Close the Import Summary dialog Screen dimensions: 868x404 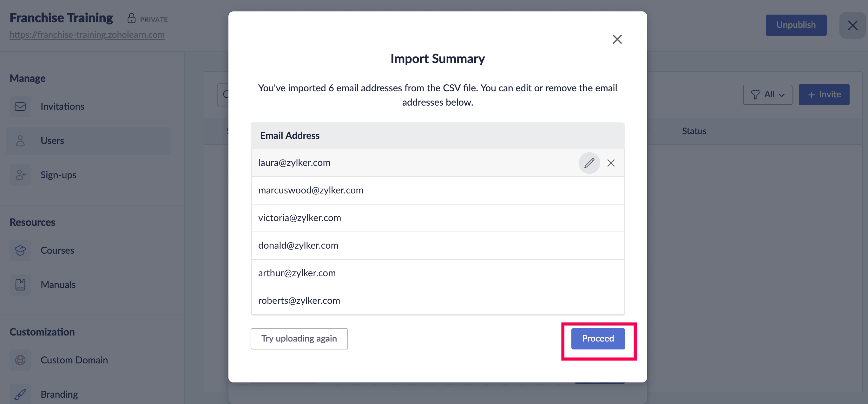(617, 39)
